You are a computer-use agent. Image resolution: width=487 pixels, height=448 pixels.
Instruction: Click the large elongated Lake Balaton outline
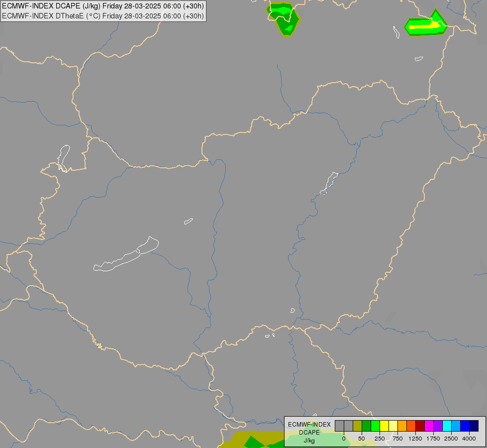click(x=126, y=254)
